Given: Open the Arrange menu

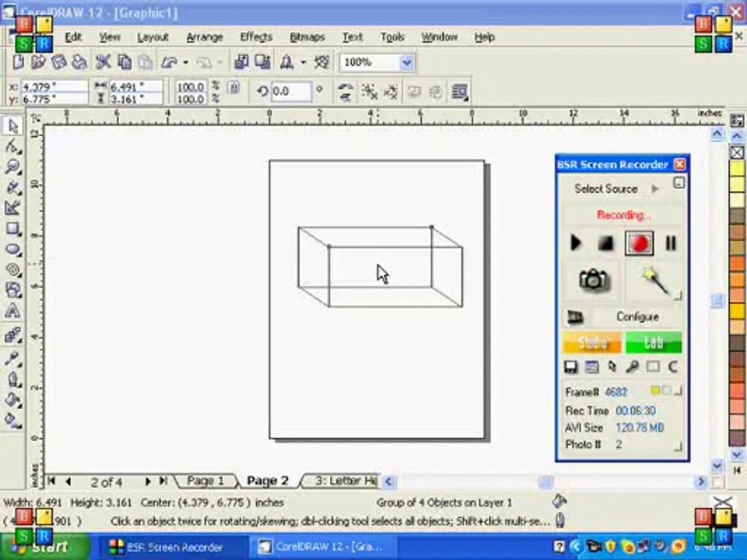Looking at the screenshot, I should 205,37.
